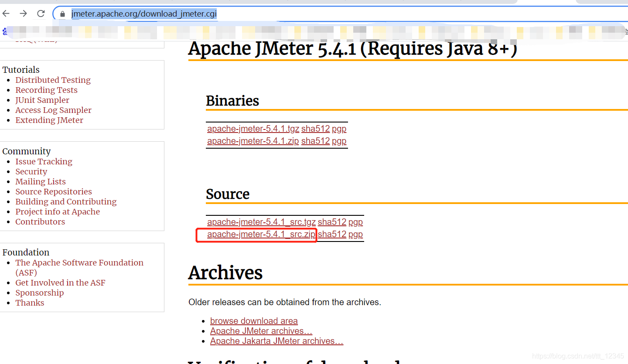Image resolution: width=628 pixels, height=364 pixels.
Task: Download apache-jmeter-5.4.1_src.zip source
Action: [x=261, y=234]
